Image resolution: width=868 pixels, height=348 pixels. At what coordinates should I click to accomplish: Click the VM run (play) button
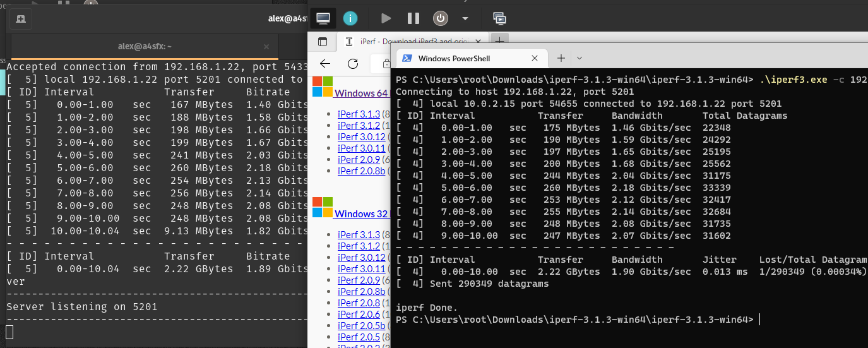click(x=386, y=18)
